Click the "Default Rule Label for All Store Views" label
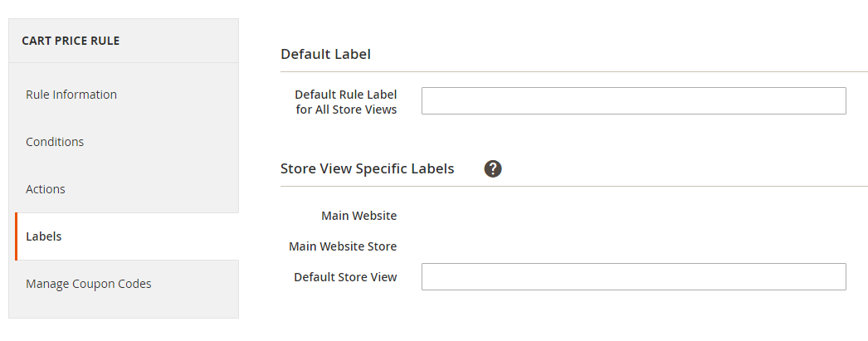868x341 pixels. pos(346,102)
